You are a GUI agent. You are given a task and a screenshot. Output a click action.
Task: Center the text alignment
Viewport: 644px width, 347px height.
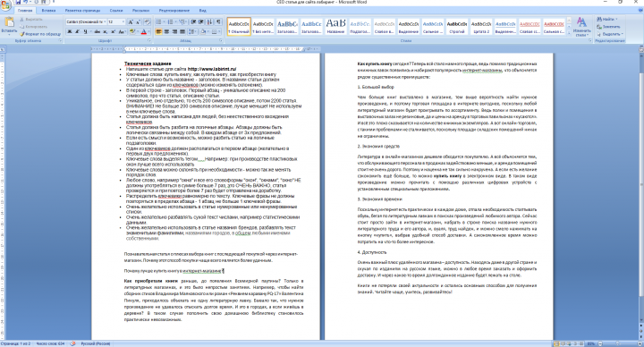click(166, 31)
